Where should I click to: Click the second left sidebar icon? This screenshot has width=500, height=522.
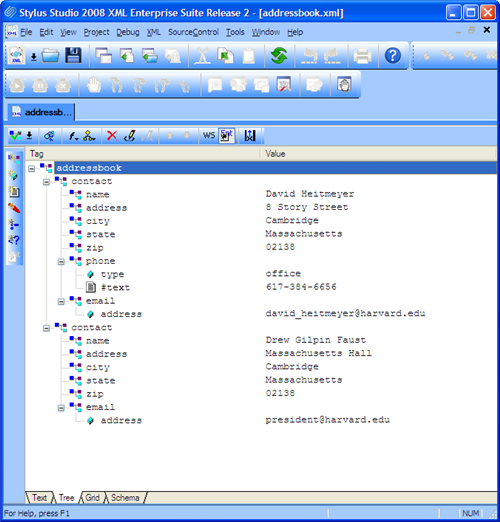tap(14, 175)
